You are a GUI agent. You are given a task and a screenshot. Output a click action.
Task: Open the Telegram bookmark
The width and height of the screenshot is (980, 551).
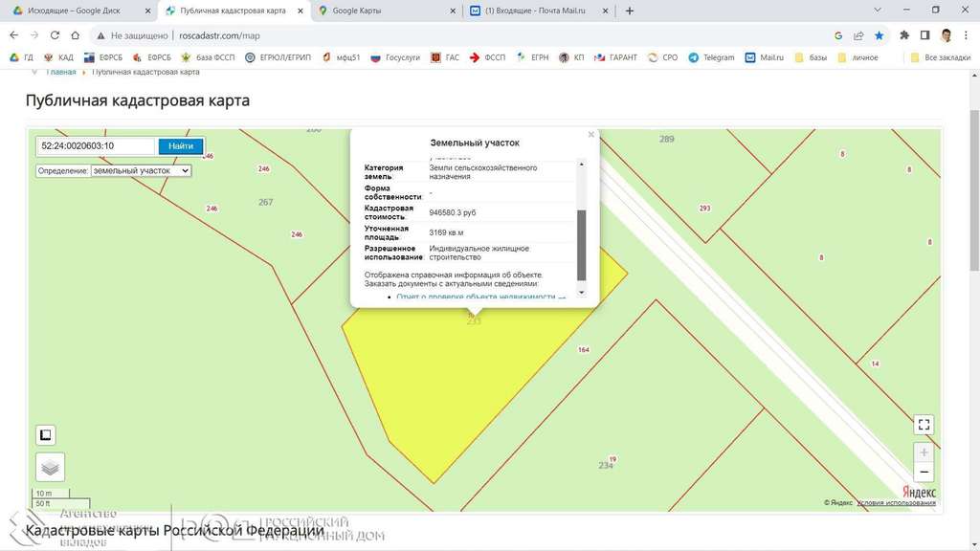[711, 57]
